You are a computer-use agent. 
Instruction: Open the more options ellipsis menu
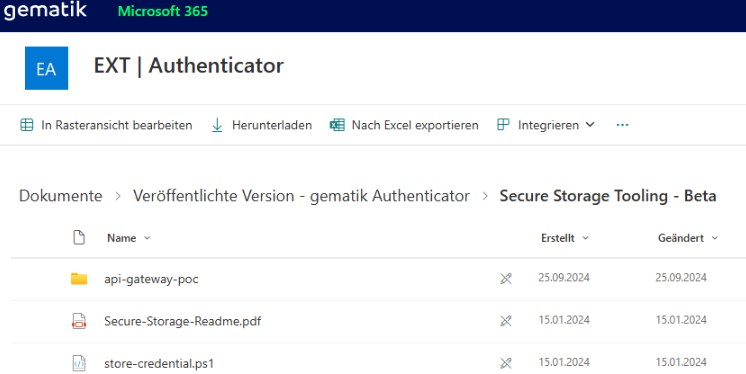622,125
